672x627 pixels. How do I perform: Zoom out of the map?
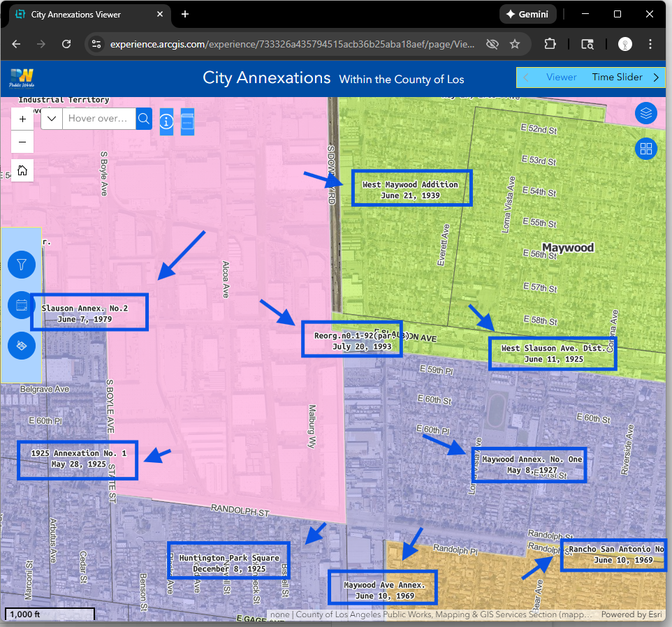point(22,142)
